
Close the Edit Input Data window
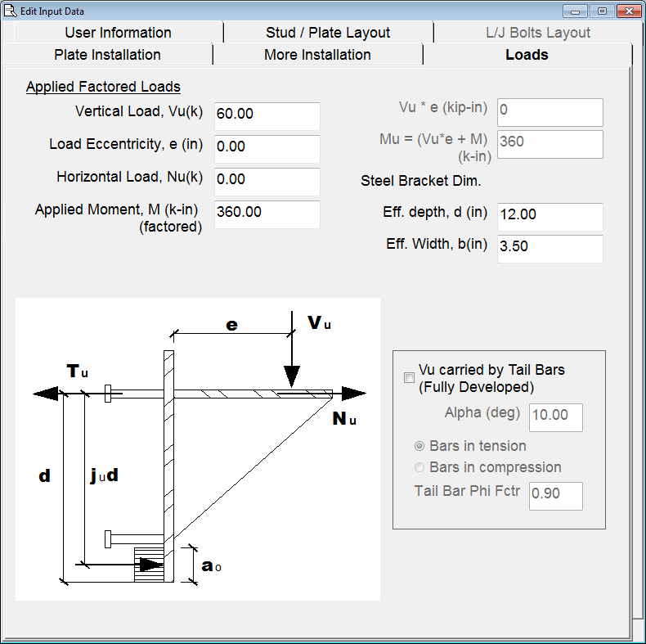[627, 11]
